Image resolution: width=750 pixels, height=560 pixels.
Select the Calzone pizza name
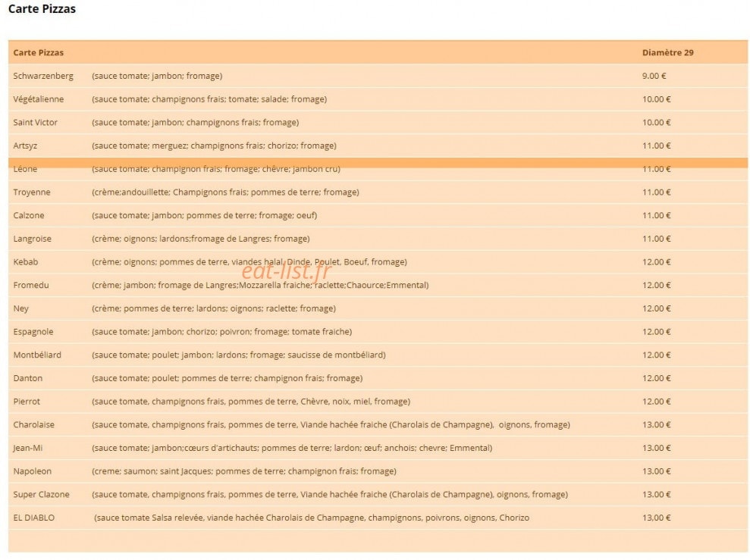click(29, 215)
